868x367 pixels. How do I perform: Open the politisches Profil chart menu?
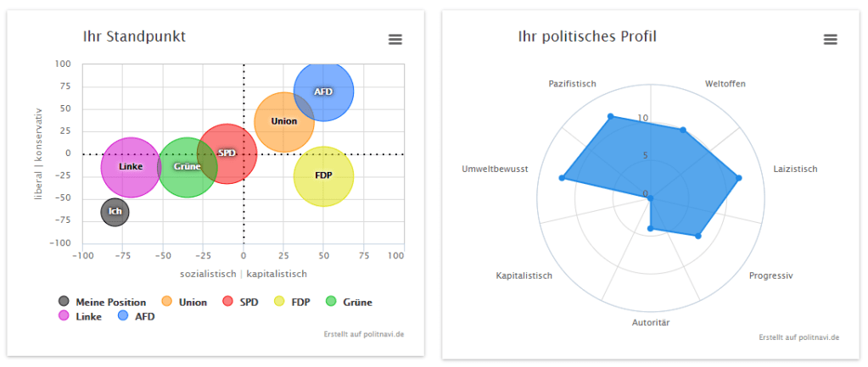coord(830,39)
